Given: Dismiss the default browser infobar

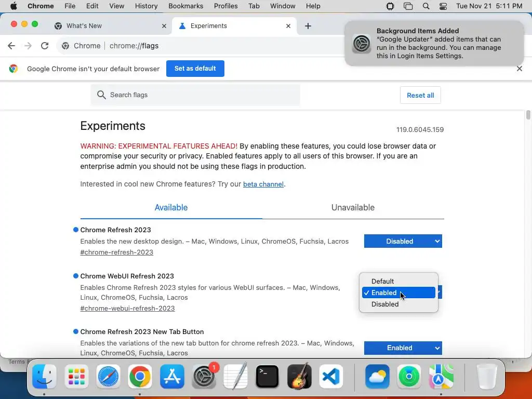Looking at the screenshot, I should pos(519,69).
